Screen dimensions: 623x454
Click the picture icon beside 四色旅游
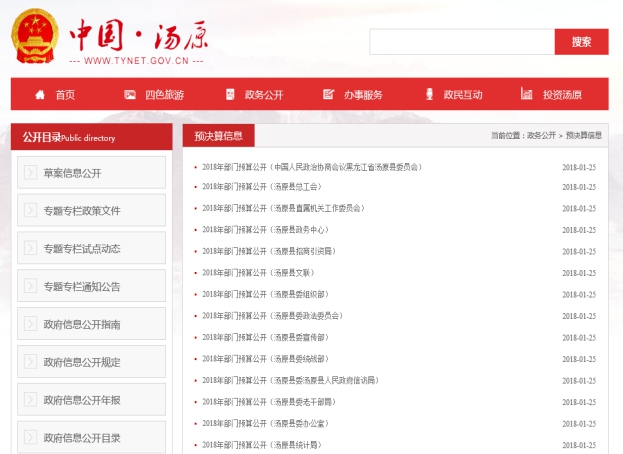click(130, 95)
